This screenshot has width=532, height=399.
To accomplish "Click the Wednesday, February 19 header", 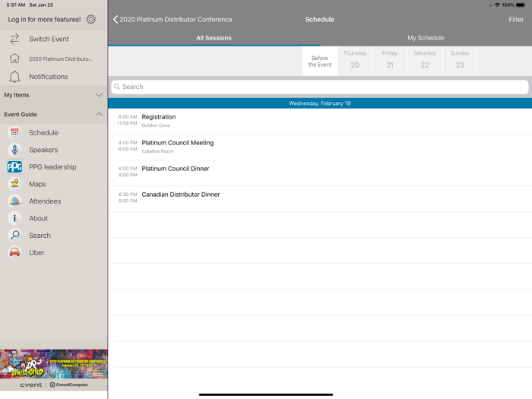I will (320, 103).
